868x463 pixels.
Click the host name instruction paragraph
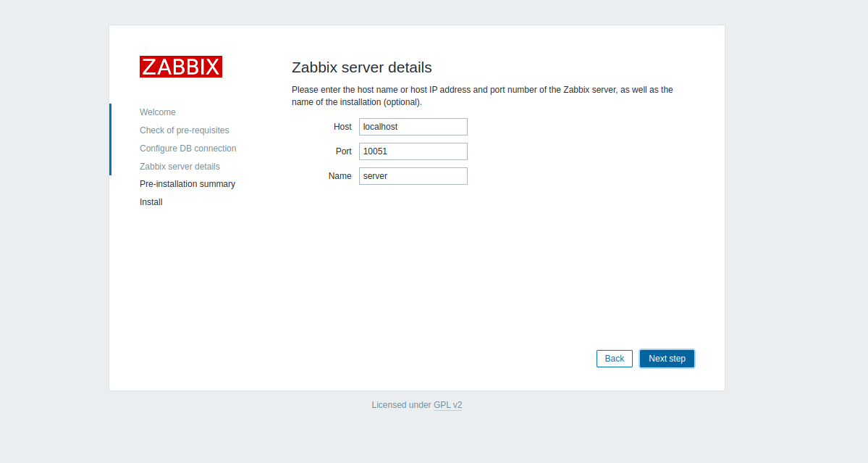(x=482, y=96)
